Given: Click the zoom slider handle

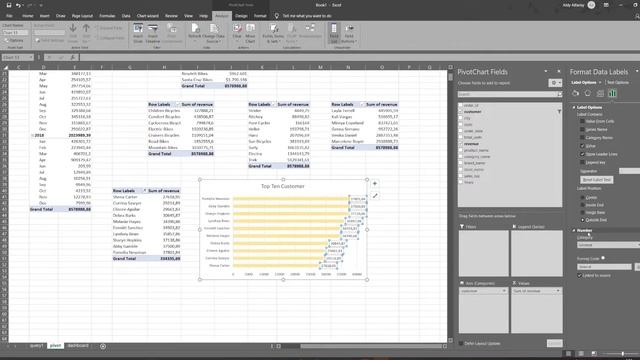Looking at the screenshot, I should tap(622, 353).
